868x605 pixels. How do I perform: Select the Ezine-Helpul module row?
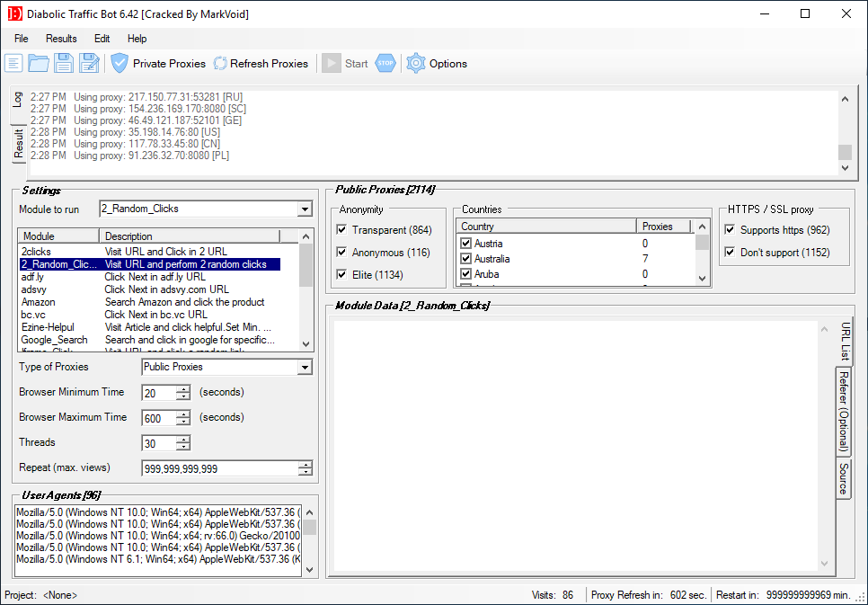pos(149,327)
